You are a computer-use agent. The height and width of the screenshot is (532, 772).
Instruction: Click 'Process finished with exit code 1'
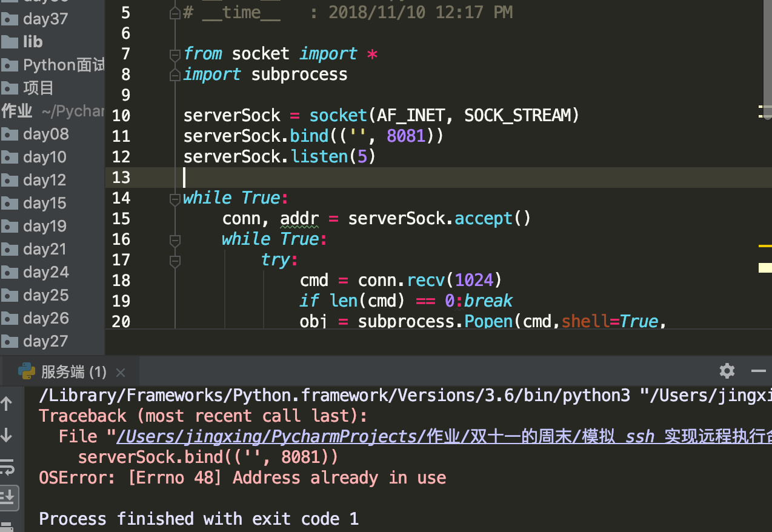(199, 519)
